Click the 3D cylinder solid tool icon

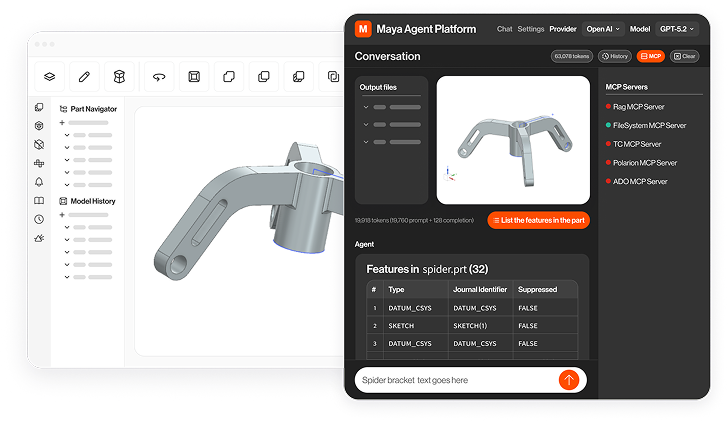[x=119, y=77]
